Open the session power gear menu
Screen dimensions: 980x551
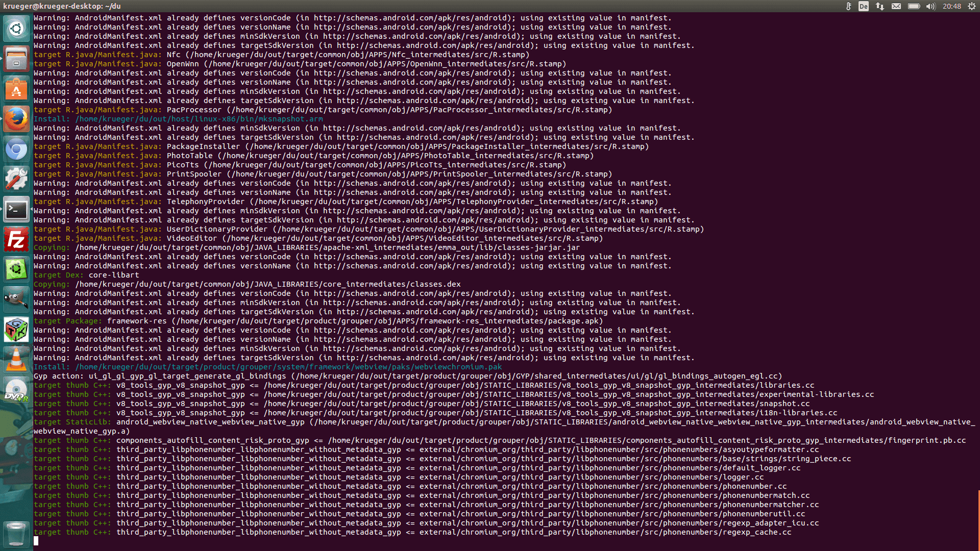972,6
